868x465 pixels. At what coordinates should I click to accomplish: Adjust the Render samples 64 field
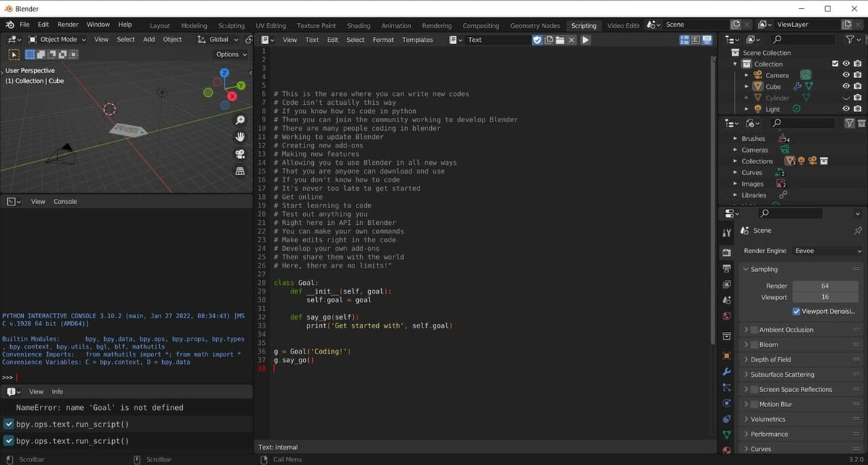825,286
